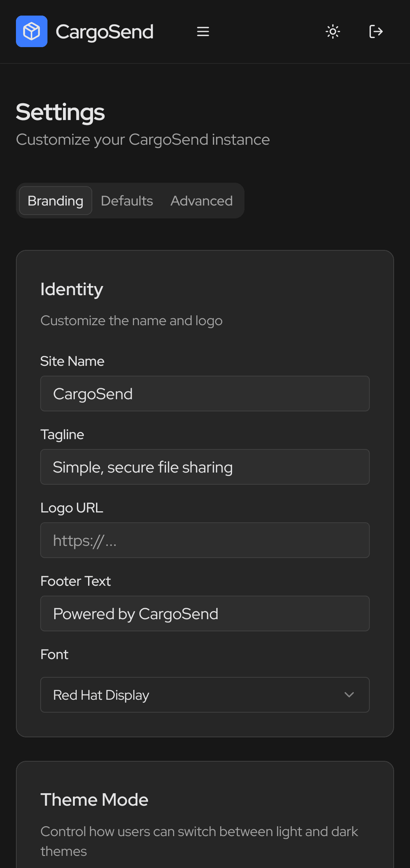Open the hamburger navigation menu
This screenshot has width=410, height=868.
203,32
